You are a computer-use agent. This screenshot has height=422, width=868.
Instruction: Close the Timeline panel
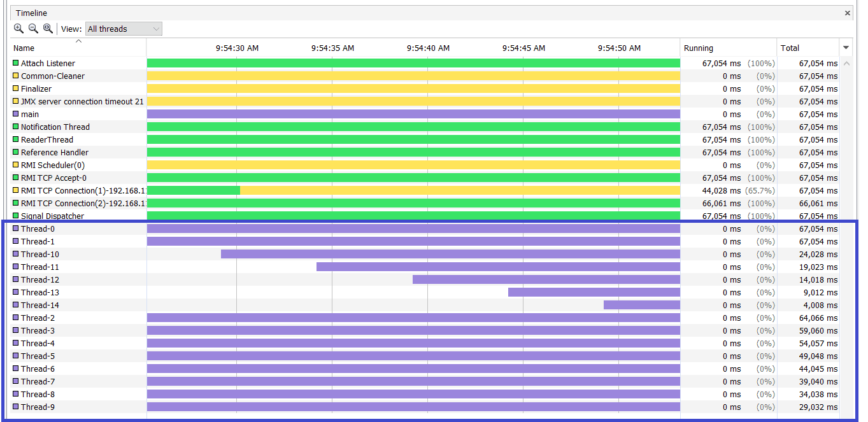coord(848,13)
